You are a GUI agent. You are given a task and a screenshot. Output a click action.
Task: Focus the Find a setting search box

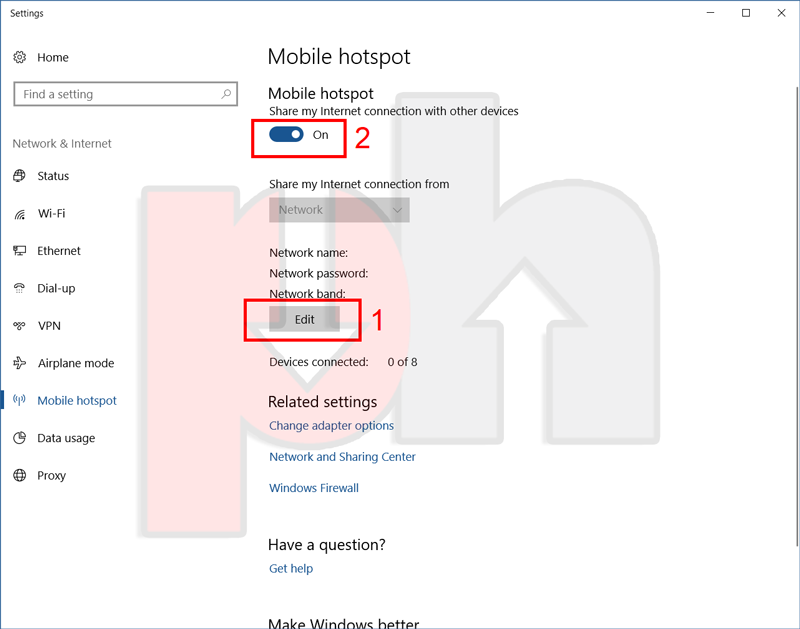click(x=126, y=94)
